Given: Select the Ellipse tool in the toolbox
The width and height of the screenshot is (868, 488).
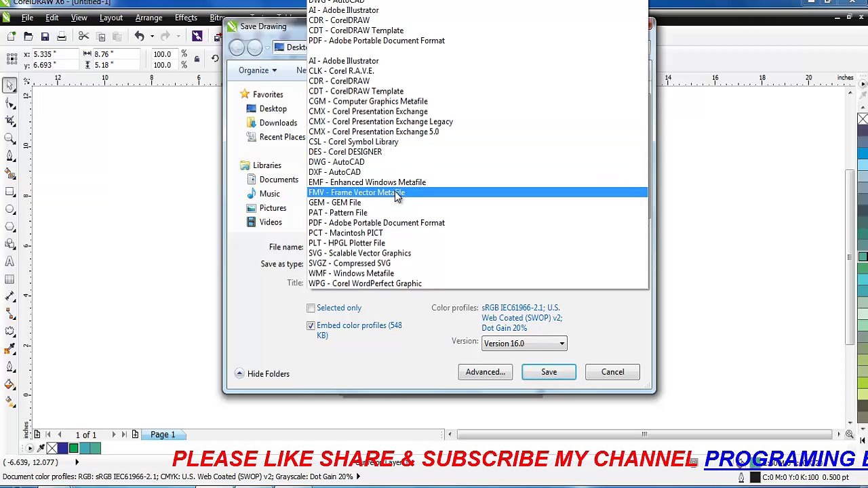Looking at the screenshot, I should click(9, 209).
